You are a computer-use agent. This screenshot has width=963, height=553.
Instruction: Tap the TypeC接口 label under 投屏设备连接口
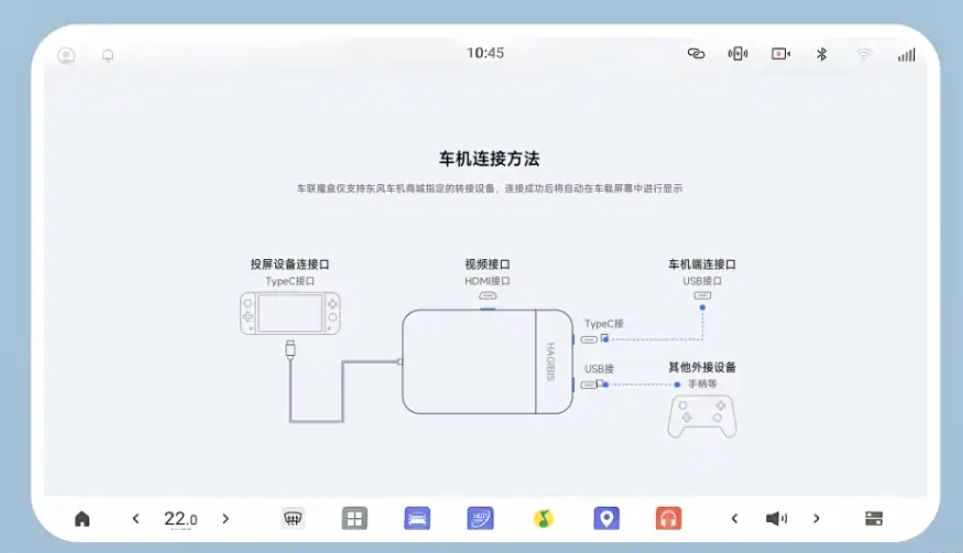(290, 281)
